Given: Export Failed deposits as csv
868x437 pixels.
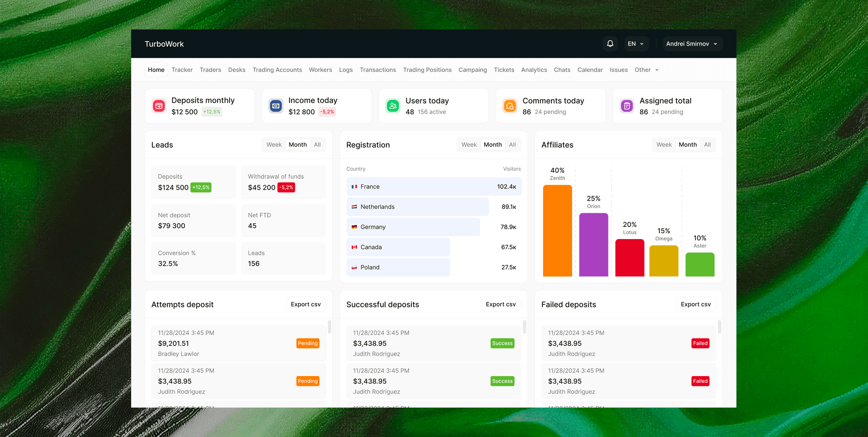Looking at the screenshot, I should [x=695, y=305].
